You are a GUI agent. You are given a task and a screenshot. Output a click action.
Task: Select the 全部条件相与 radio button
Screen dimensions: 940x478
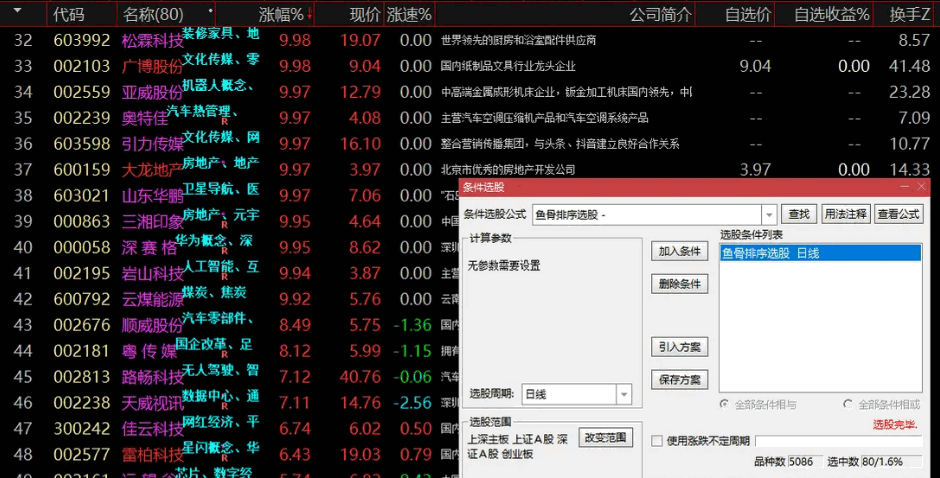tap(724, 404)
